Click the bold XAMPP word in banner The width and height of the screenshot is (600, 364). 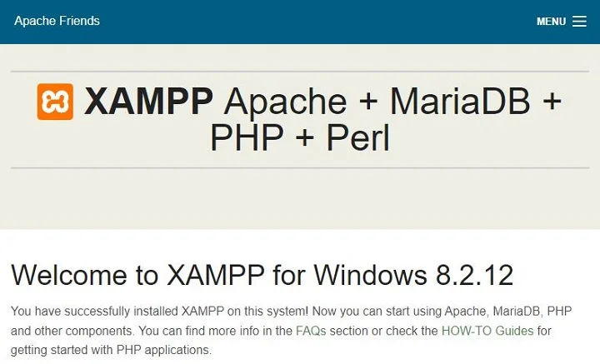(x=149, y=102)
